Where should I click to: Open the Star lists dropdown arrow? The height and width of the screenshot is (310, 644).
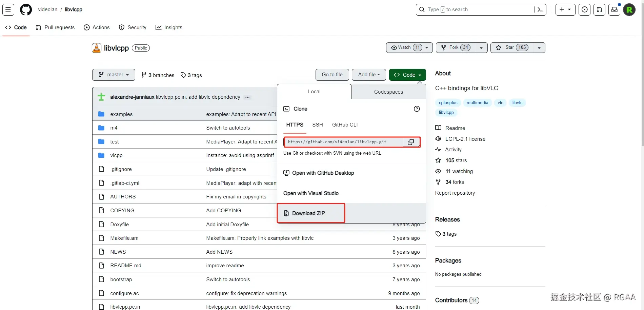point(539,48)
